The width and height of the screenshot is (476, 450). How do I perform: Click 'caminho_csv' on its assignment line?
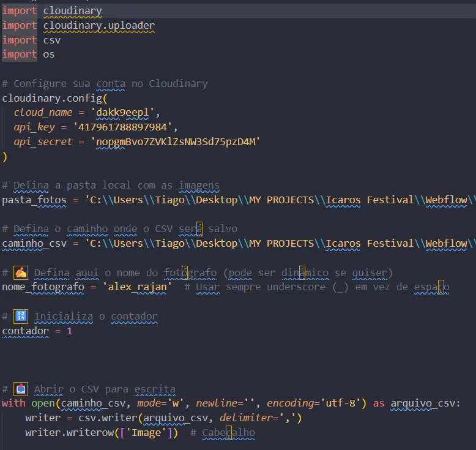[34, 244]
